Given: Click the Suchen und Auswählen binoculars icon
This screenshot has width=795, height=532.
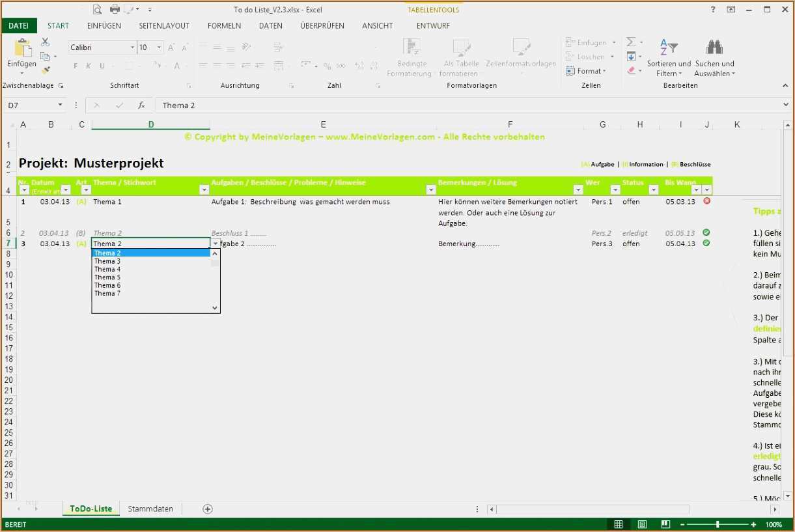Looking at the screenshot, I should 714,47.
